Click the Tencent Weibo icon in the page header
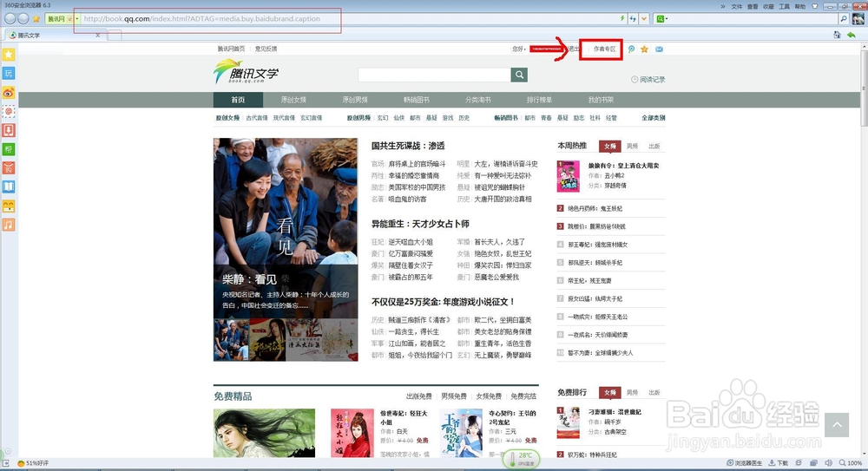868x471 pixels. pyautogui.click(x=631, y=49)
